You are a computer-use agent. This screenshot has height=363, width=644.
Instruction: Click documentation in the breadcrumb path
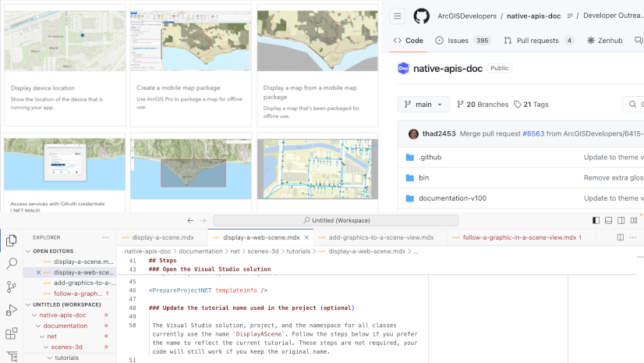pos(200,251)
